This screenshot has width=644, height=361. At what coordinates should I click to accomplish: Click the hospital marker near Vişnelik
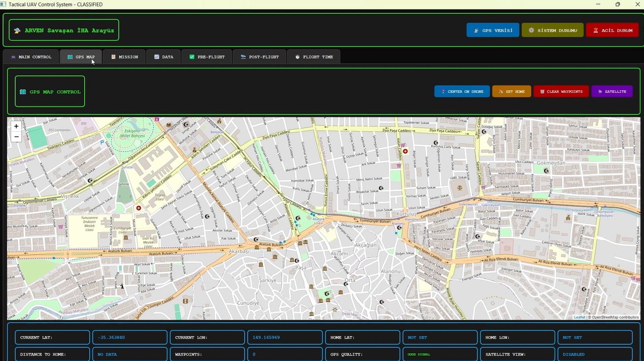139,208
